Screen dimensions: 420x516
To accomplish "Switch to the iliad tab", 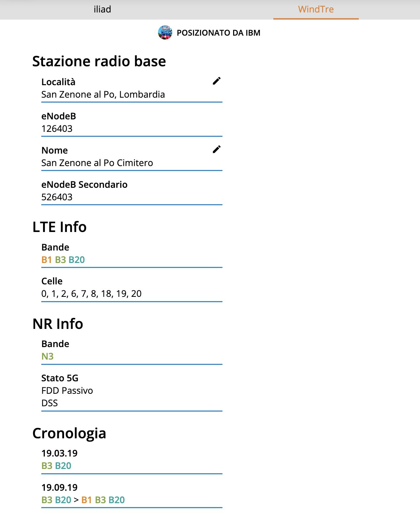I will click(103, 9).
